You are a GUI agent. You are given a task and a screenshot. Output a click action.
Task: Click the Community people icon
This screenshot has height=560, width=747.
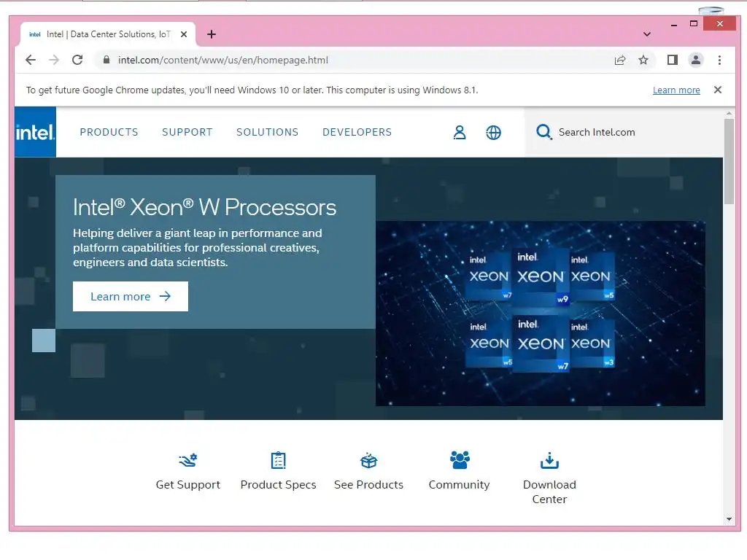[460, 460]
